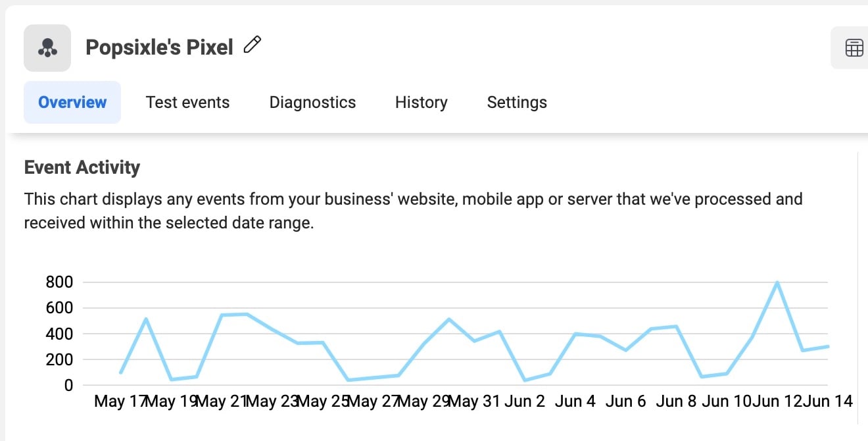The width and height of the screenshot is (868, 441).
Task: Click the Popsixle's Pixel title text
Action: (158, 46)
